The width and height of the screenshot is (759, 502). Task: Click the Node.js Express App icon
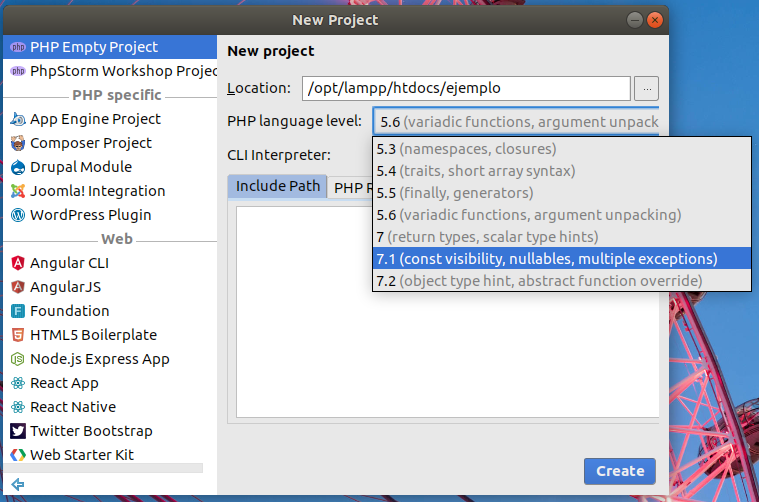pos(18,359)
